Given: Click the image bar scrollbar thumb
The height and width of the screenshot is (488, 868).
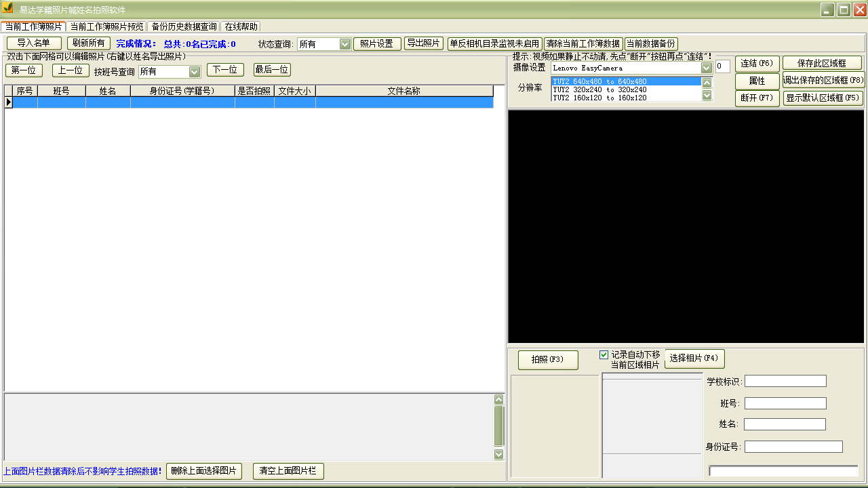Looking at the screenshot, I should click(x=499, y=426).
